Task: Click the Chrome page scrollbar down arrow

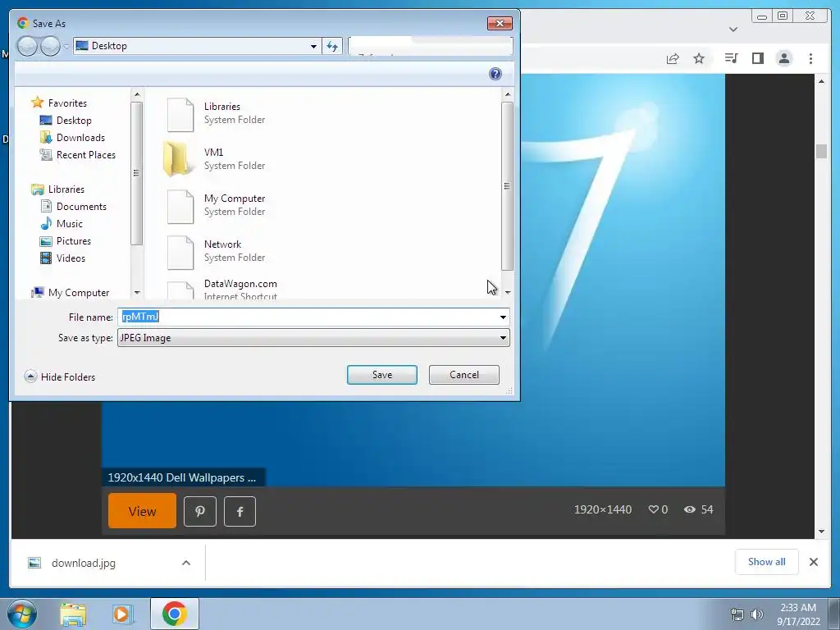Action: coord(821,532)
